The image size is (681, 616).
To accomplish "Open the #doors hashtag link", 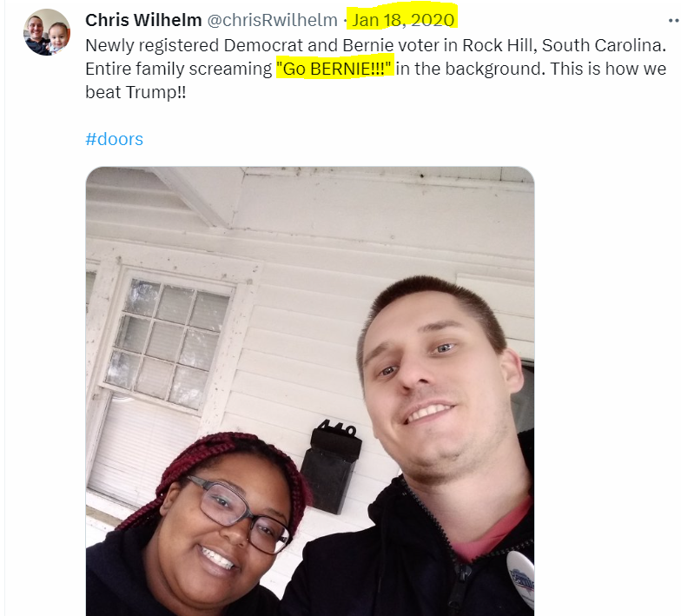I will coord(115,139).
